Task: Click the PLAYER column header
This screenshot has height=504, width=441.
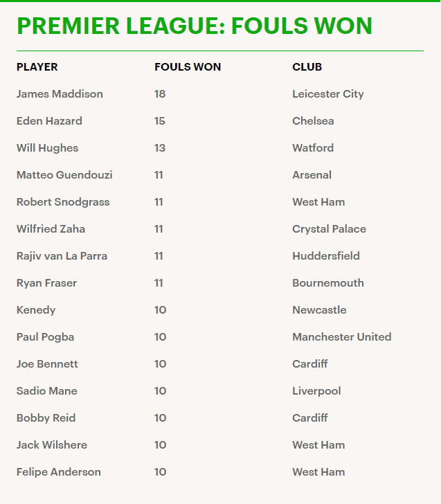Action: click(37, 67)
